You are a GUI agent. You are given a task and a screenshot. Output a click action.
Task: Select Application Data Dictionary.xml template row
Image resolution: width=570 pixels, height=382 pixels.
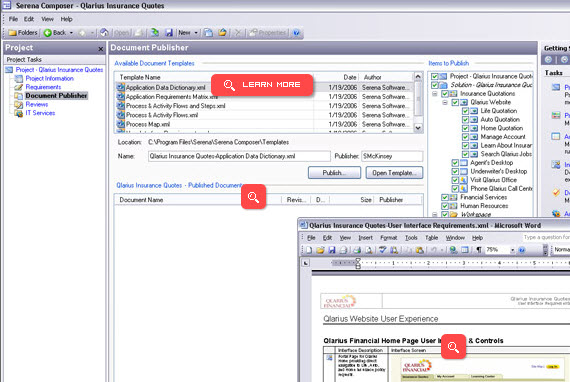tap(264, 87)
